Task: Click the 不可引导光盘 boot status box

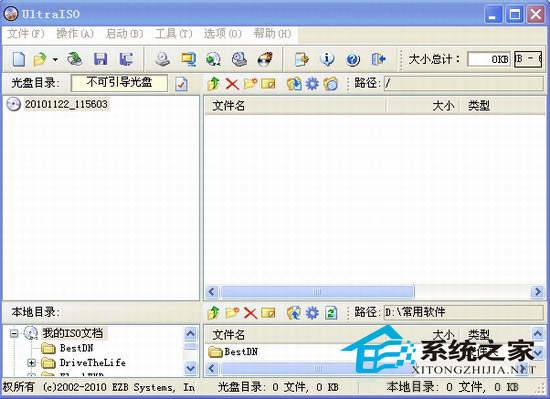Action: pos(119,83)
